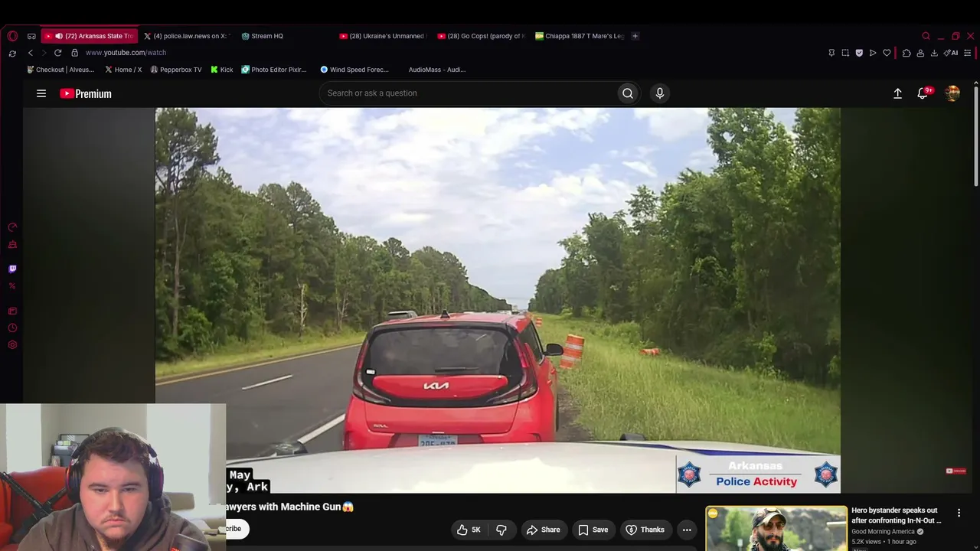This screenshot has width=980, height=551.
Task: Switch to the Ukraine's Unmanned tab
Action: [x=383, y=36]
